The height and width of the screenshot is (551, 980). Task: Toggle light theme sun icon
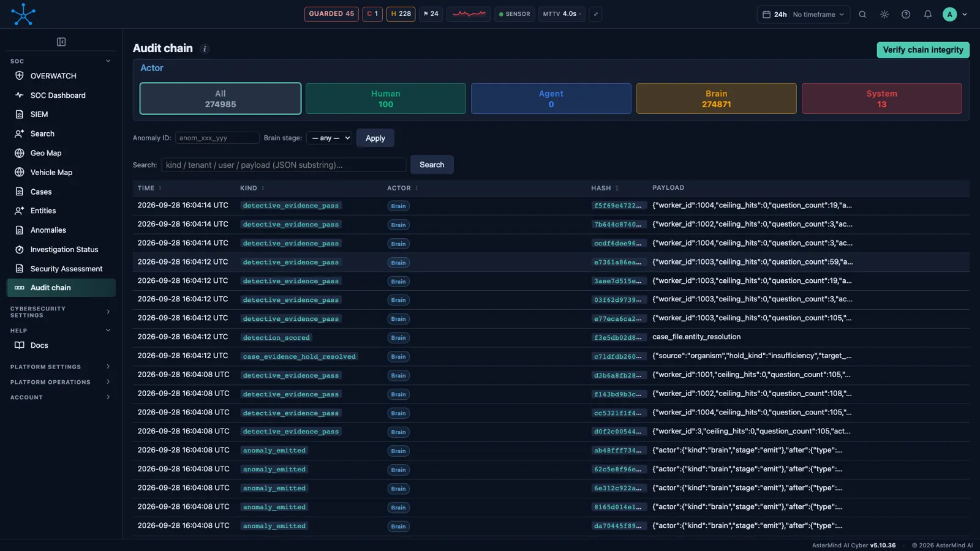884,14
